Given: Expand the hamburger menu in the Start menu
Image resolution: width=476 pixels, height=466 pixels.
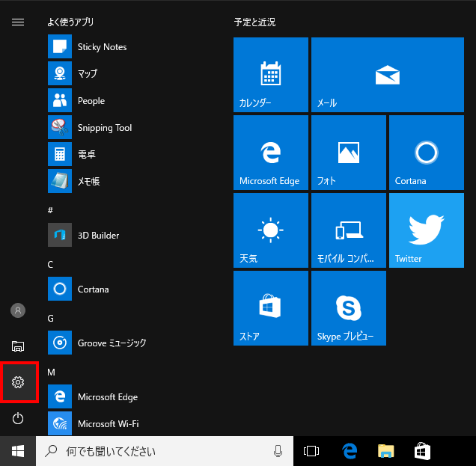Looking at the screenshot, I should coord(18,22).
